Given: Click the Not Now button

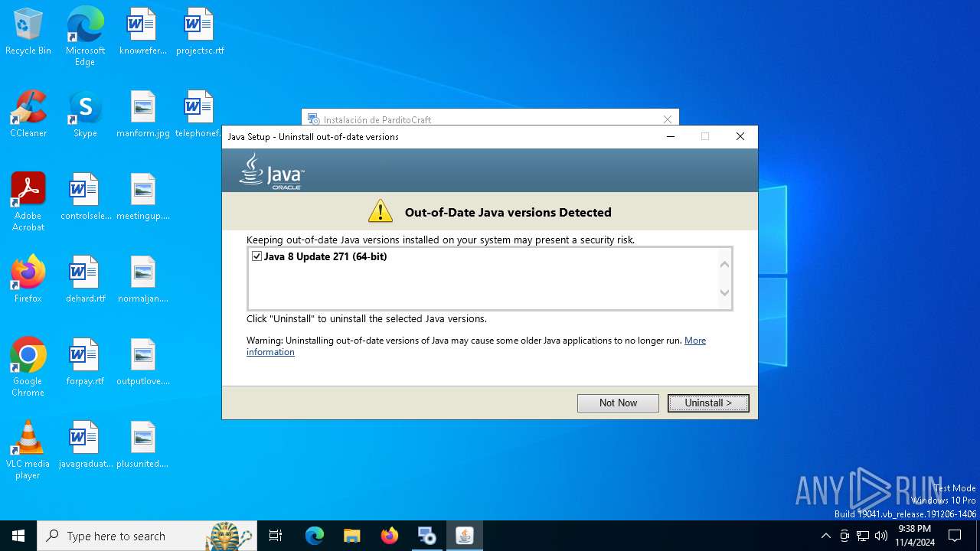Looking at the screenshot, I should point(618,403).
